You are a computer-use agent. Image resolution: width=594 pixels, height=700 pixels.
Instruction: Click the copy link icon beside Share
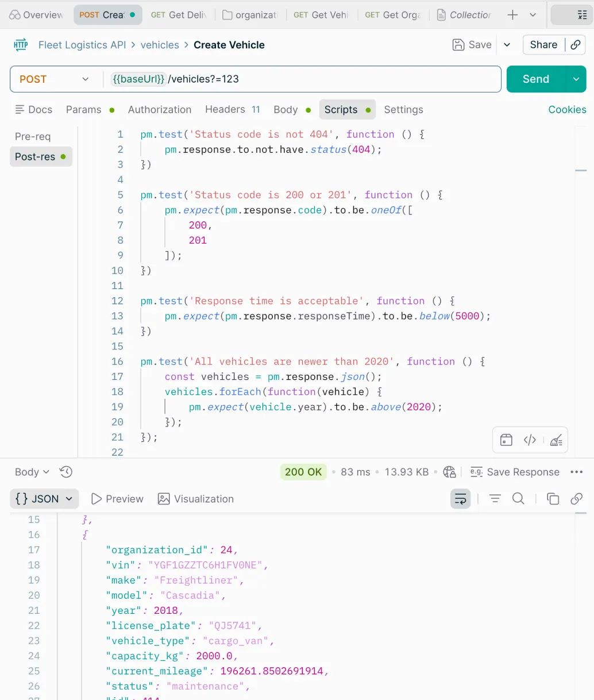[576, 45]
